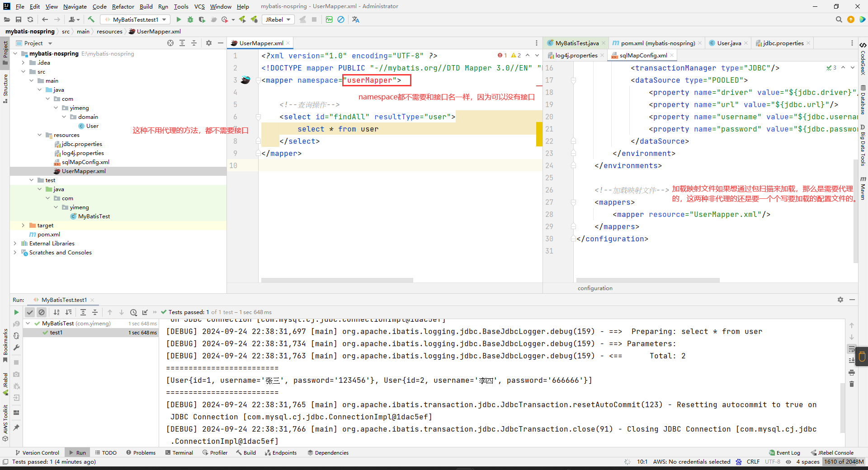Screen dimensions: 868x470
Task: Open the Terminal tool window
Action: pos(179,452)
